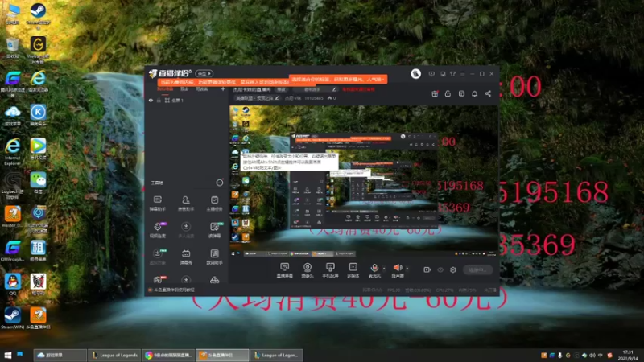Viewport: 644px width, 362px height.
Task: Add multimedia source in streaming toolbar
Action: click(353, 269)
